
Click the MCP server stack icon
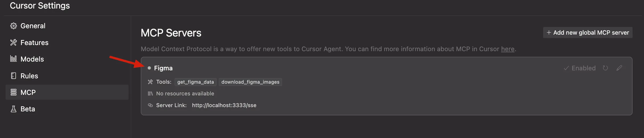click(x=13, y=92)
